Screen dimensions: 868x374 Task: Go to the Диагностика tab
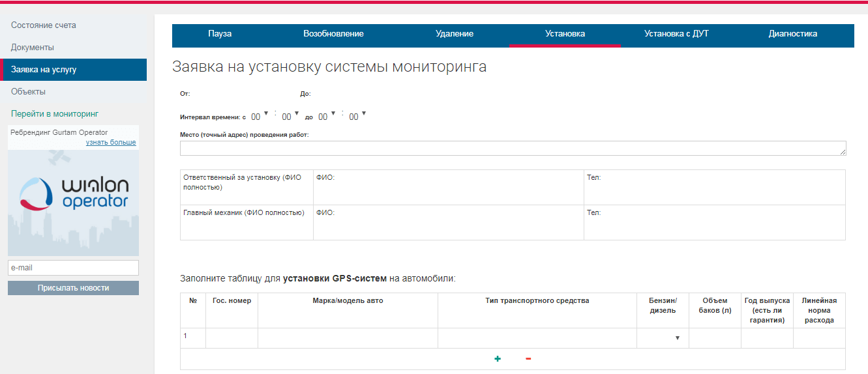point(792,34)
